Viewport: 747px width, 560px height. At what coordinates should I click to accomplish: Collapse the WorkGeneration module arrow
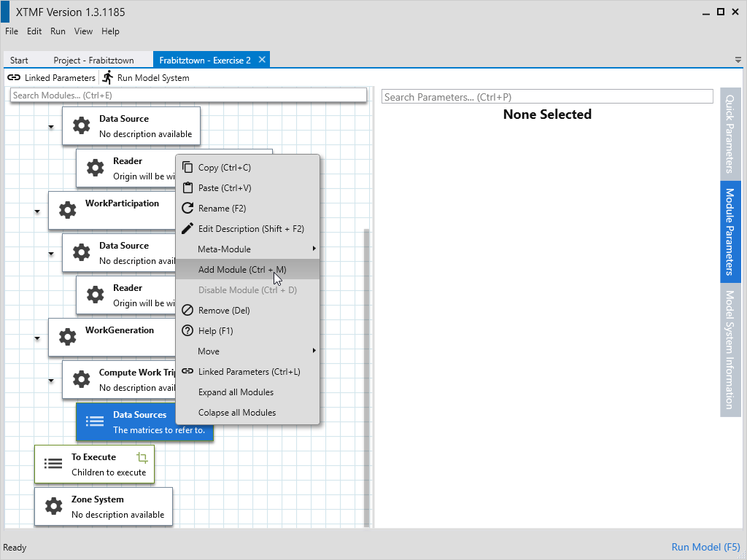coord(37,338)
